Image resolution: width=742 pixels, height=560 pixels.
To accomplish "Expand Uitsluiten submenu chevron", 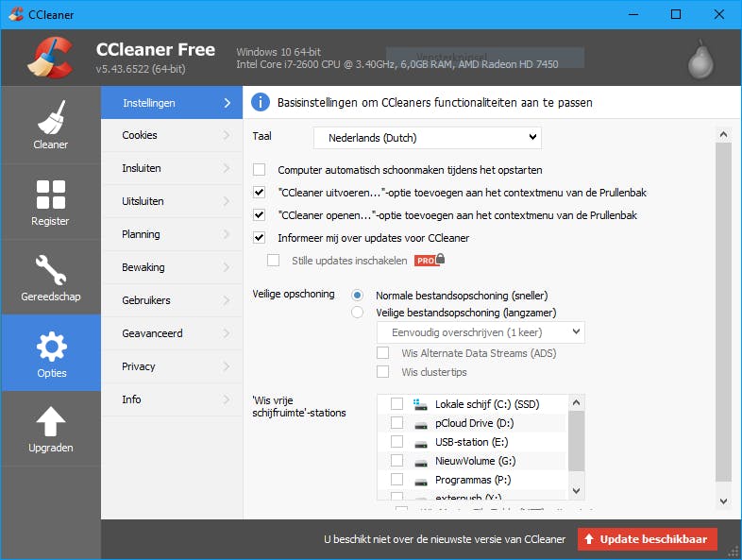I will click(227, 201).
